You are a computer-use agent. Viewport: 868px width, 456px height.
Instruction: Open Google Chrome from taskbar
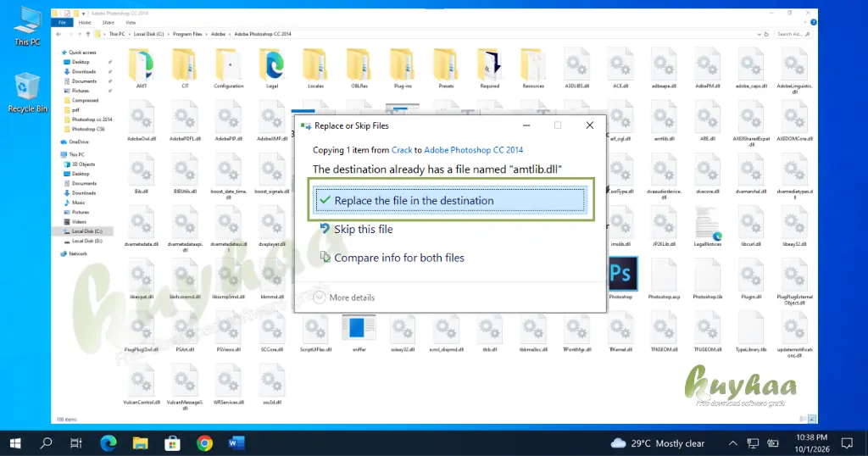[204, 443]
